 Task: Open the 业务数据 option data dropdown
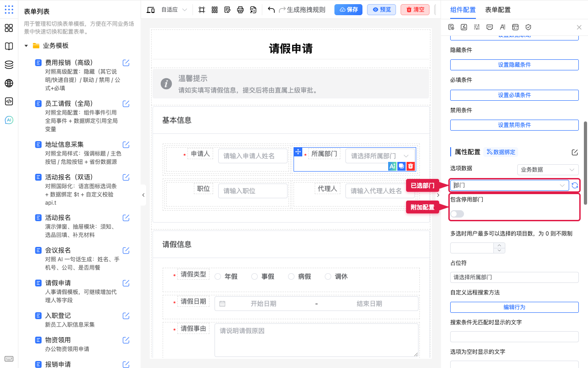point(548,170)
